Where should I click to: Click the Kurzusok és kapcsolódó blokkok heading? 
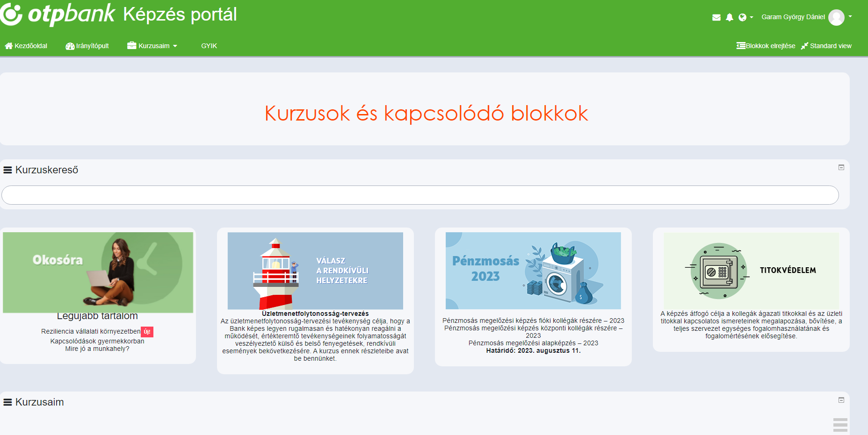tap(426, 113)
